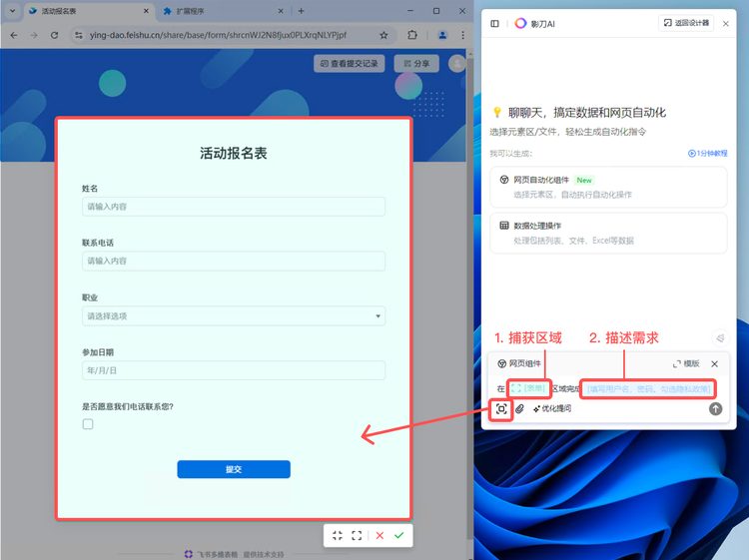Open the Chrome three-dot menu

point(462,35)
